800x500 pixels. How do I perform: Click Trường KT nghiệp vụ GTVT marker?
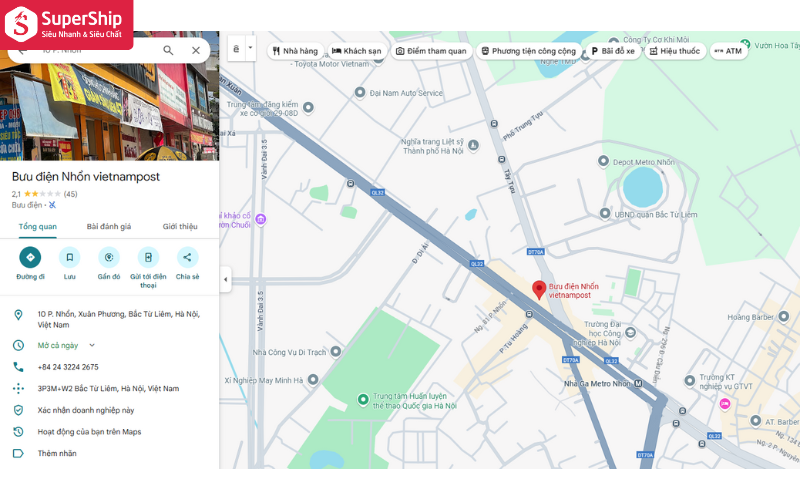tap(690, 380)
